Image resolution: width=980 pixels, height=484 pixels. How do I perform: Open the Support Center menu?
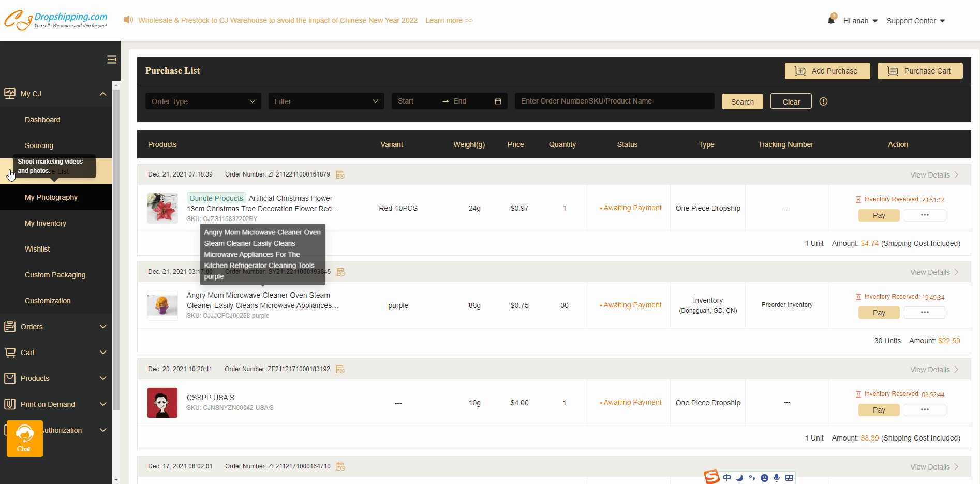point(915,21)
